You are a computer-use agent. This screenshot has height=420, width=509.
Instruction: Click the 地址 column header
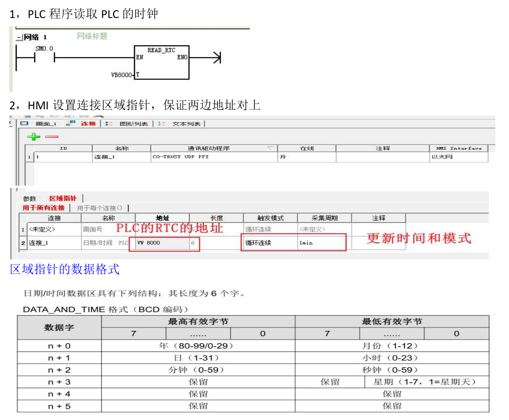click(162, 218)
